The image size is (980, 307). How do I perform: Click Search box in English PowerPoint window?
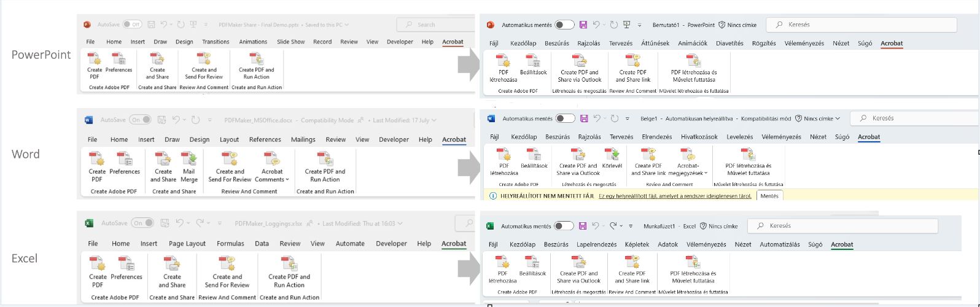pyautogui.click(x=435, y=25)
